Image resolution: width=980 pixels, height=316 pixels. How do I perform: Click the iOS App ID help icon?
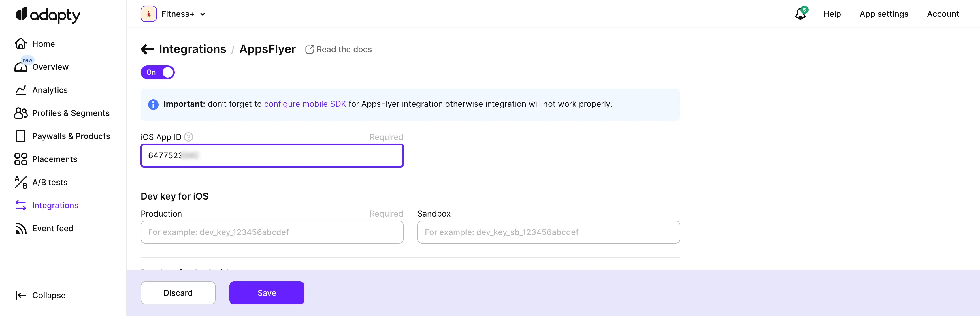[188, 137]
